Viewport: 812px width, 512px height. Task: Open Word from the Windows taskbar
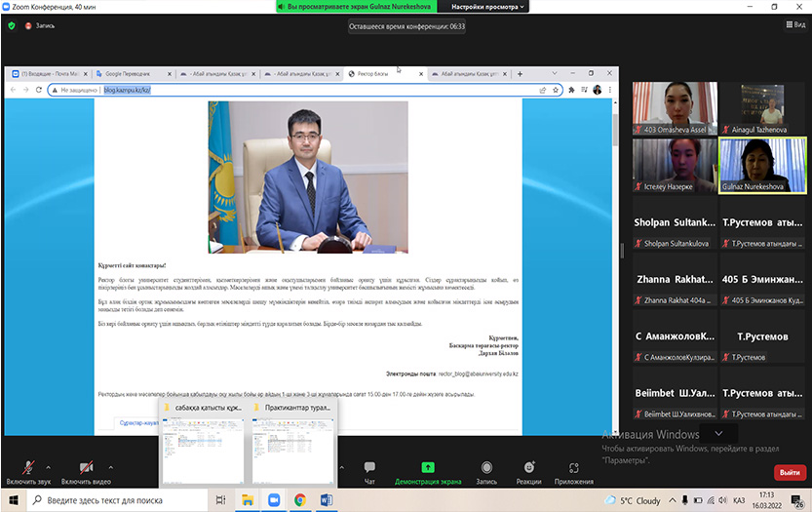326,500
